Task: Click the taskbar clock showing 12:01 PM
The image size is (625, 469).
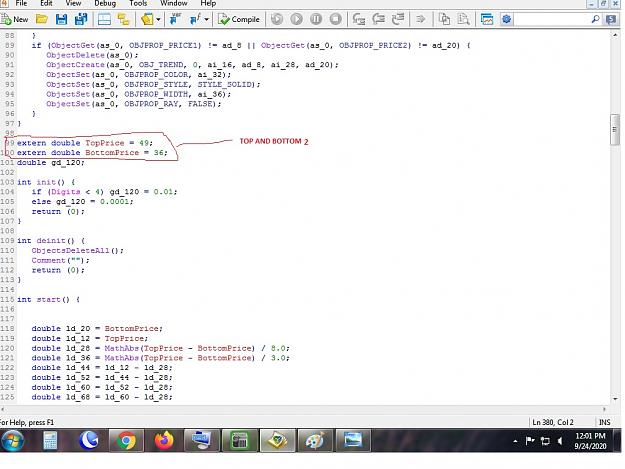Action: [x=590, y=441]
